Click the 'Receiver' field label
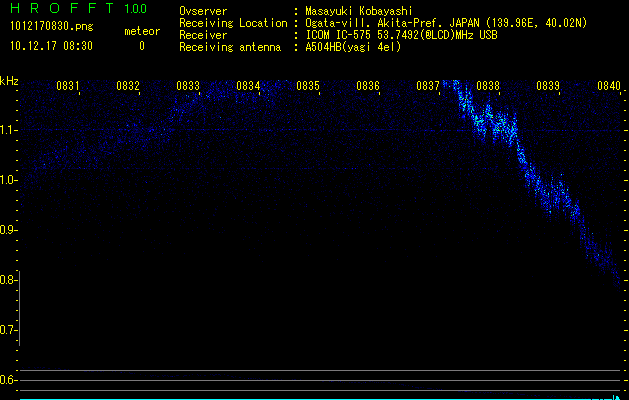The width and height of the screenshot is (629, 400). pos(203,35)
